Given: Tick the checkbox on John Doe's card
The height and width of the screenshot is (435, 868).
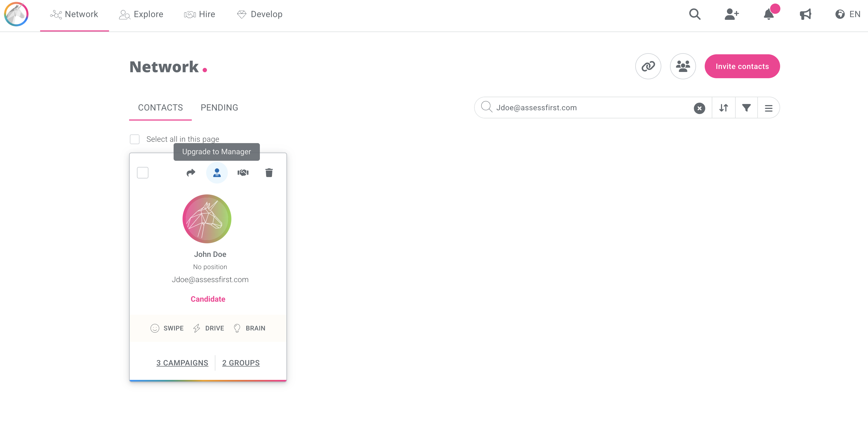Looking at the screenshot, I should click(142, 173).
